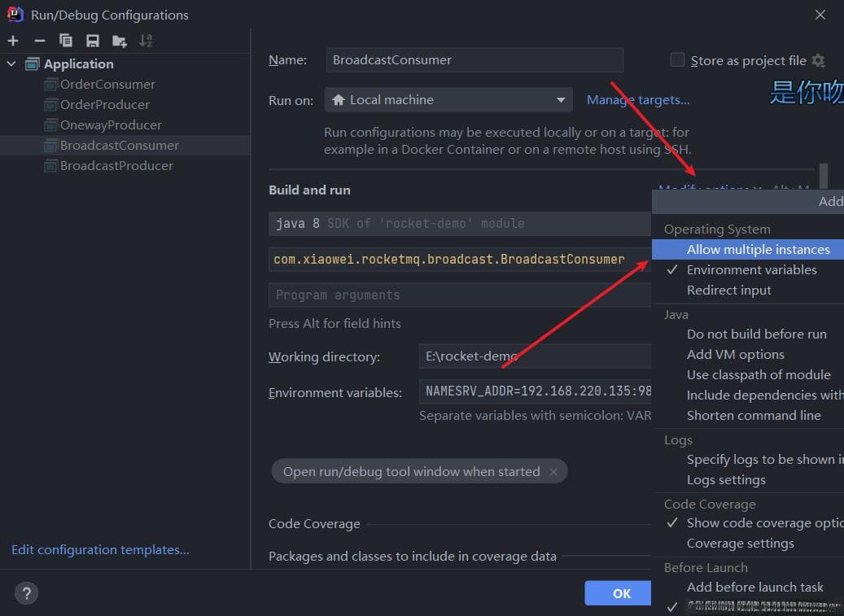Sort configurations alphabetically
The image size is (844, 616).
146,41
